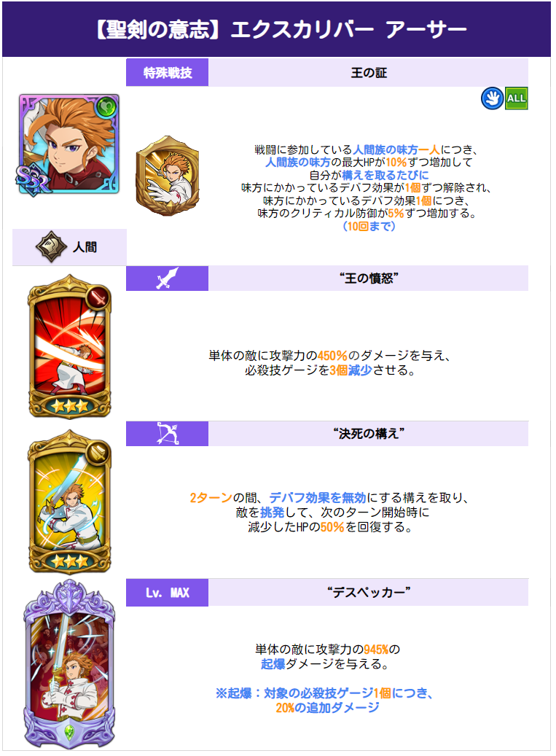Click the human race diamond icon
Viewport: 556px width, 756px height.
pyautogui.click(x=51, y=246)
